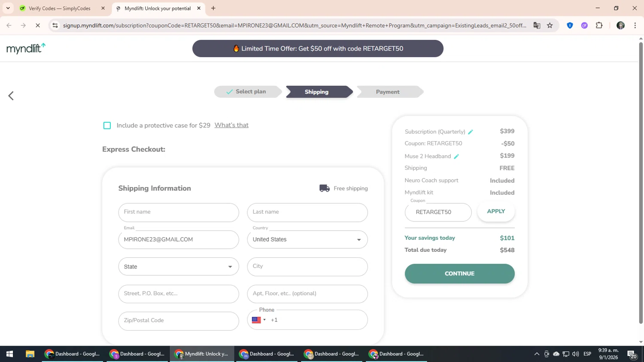Screen dimensions: 644x362
Task: Click the Zip/Postal Code field
Action: pyautogui.click(x=179, y=321)
